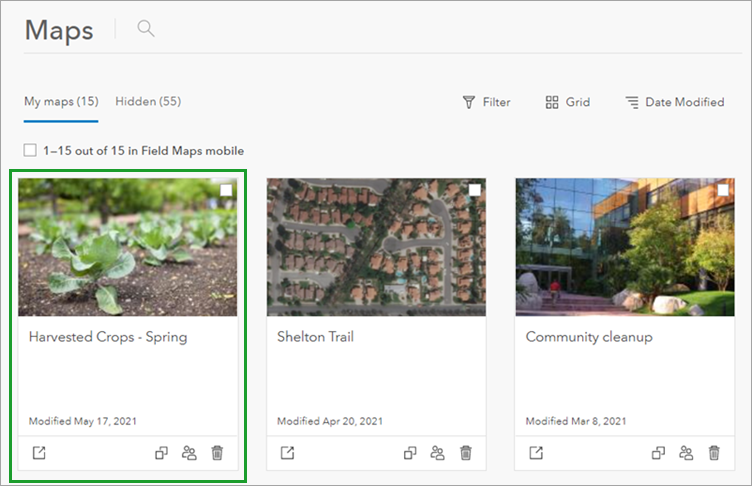Click the glass building thumbnail
The width and height of the screenshot is (752, 486).
tap(625, 247)
